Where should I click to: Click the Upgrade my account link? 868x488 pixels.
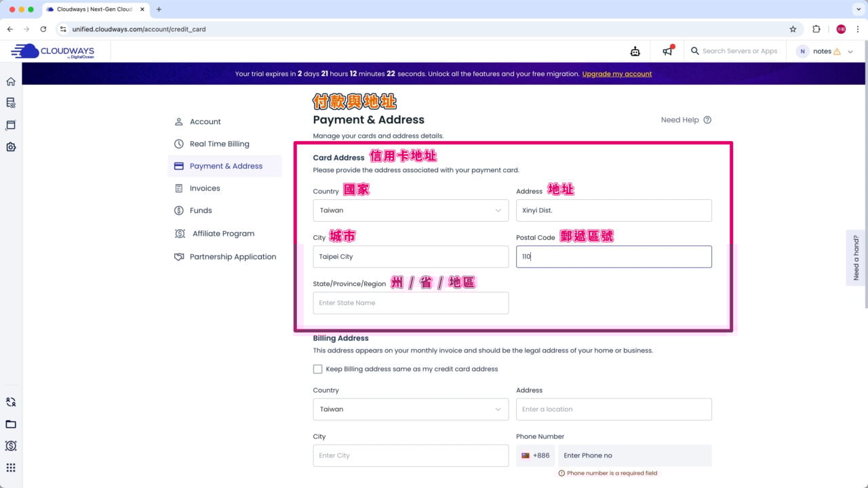[x=616, y=74]
